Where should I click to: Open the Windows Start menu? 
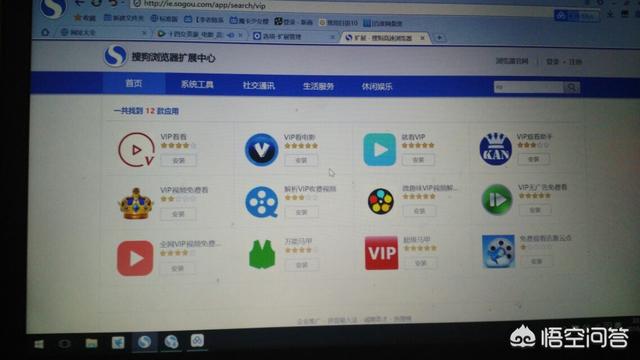pyautogui.click(x=39, y=344)
